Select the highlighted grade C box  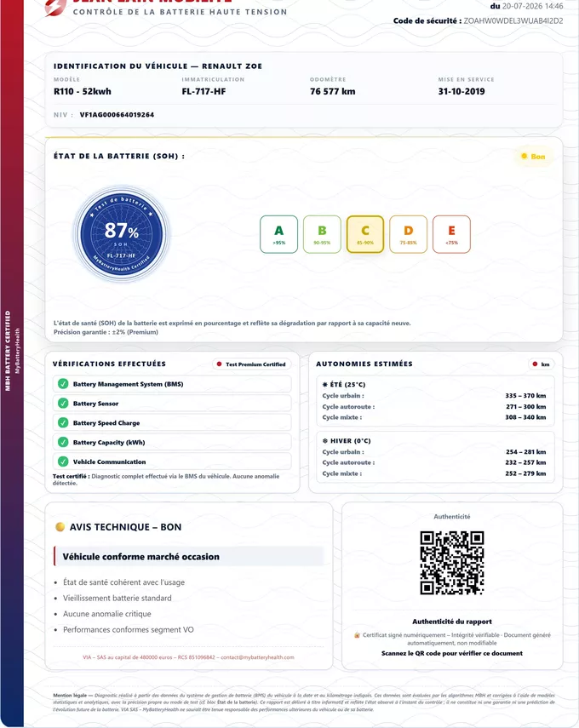pyautogui.click(x=365, y=234)
